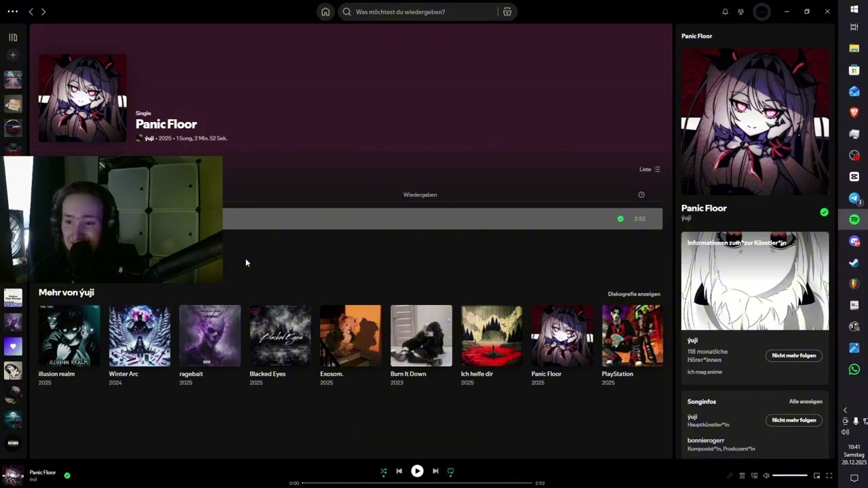The height and width of the screenshot is (488, 868).
Task: Click the Wiedergaben column header
Action: tap(420, 195)
